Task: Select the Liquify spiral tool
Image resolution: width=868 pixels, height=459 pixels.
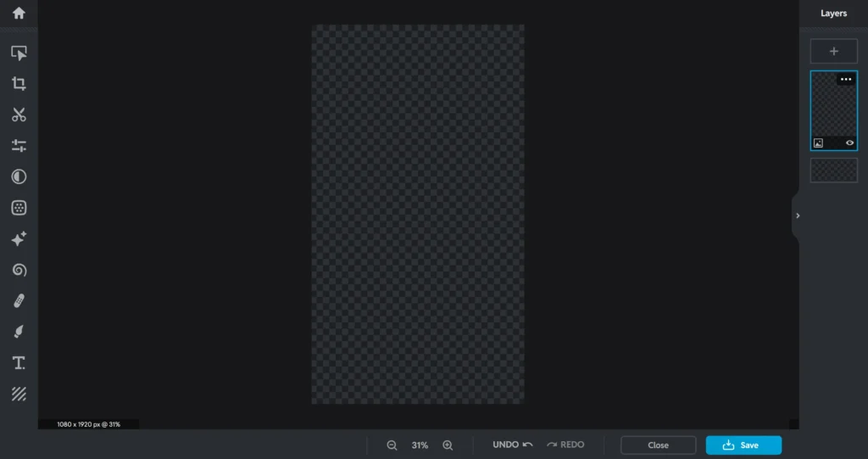Action: [x=19, y=270]
